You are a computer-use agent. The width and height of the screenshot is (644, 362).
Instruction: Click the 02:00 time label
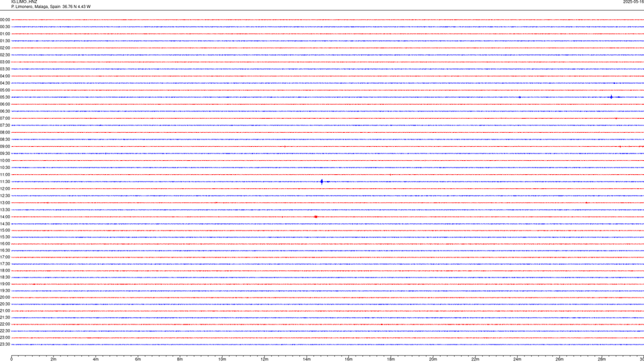(5, 48)
